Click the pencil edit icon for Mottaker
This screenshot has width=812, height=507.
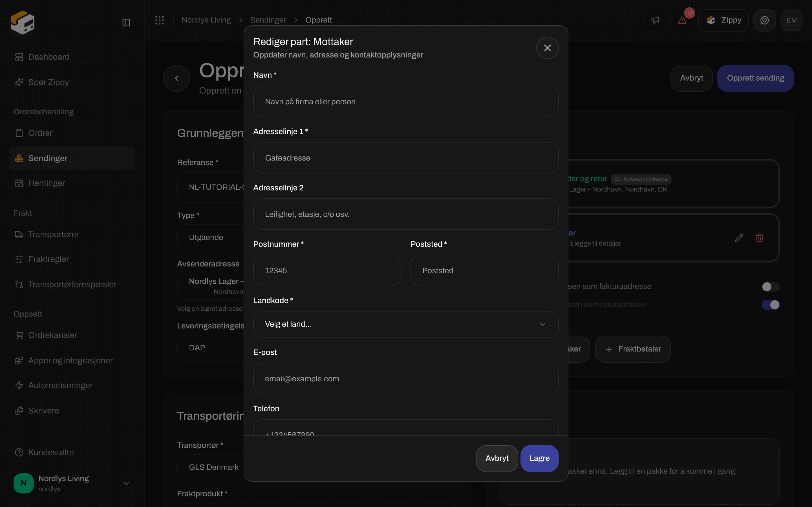[739, 238]
